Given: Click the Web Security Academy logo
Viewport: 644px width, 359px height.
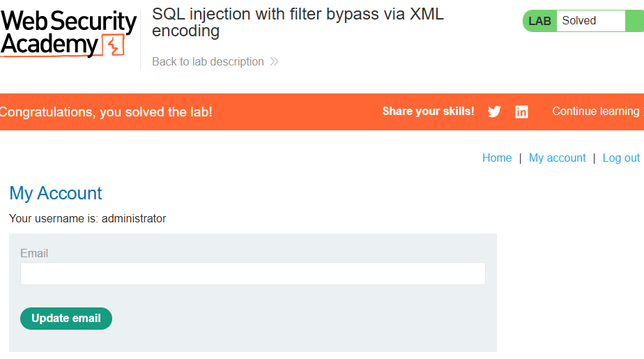Looking at the screenshot, I should click(68, 33).
